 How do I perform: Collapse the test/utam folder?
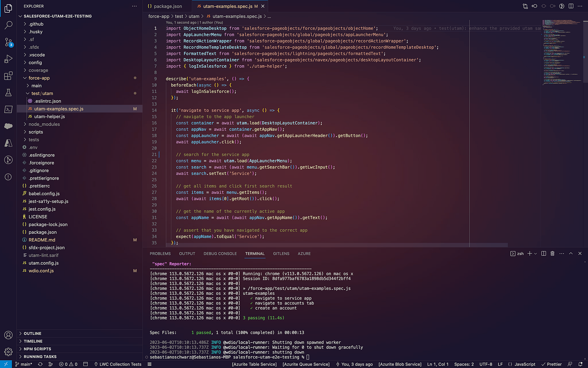point(42,93)
